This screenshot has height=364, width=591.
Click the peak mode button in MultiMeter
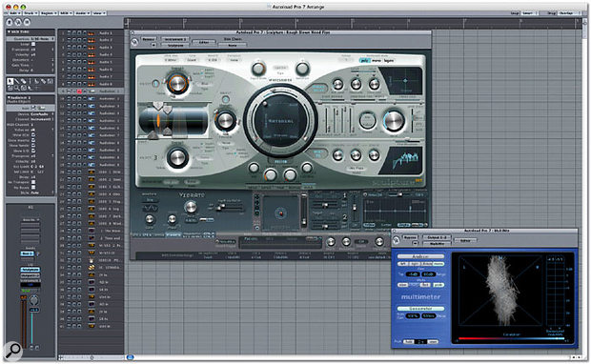click(438, 285)
